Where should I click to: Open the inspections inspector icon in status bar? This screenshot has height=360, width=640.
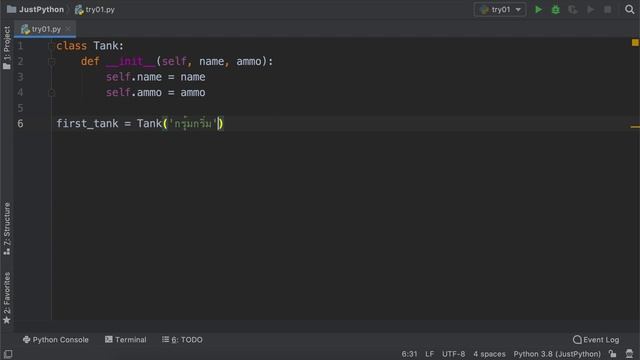(629, 354)
